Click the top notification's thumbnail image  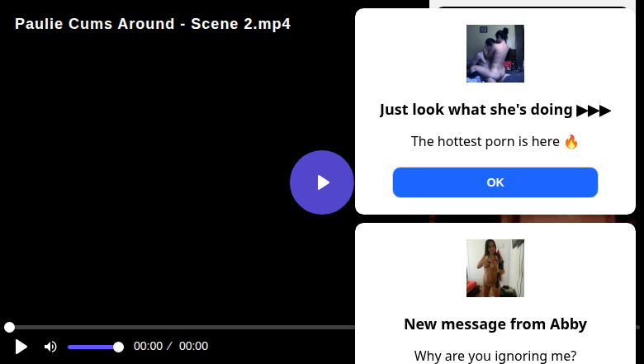pos(495,54)
